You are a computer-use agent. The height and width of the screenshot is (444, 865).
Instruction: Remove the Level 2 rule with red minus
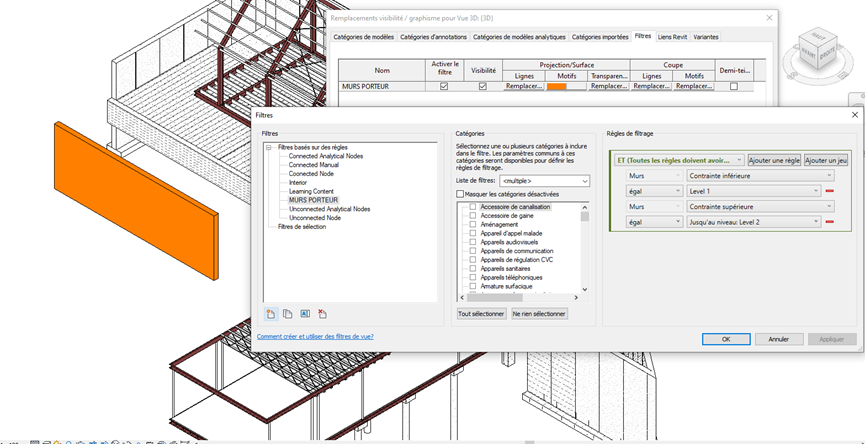click(829, 222)
